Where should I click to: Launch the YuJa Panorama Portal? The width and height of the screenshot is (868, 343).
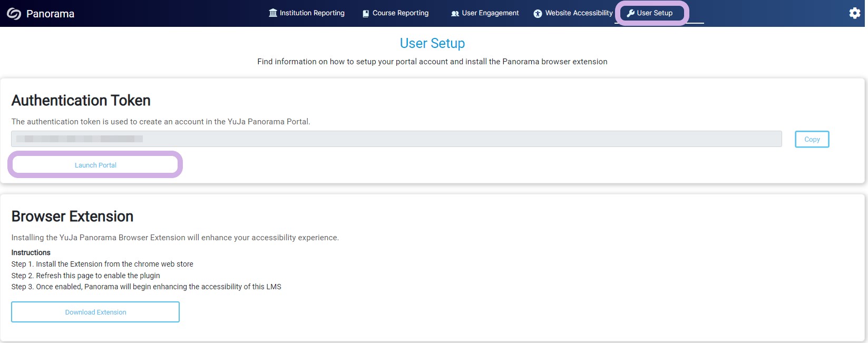[95, 165]
